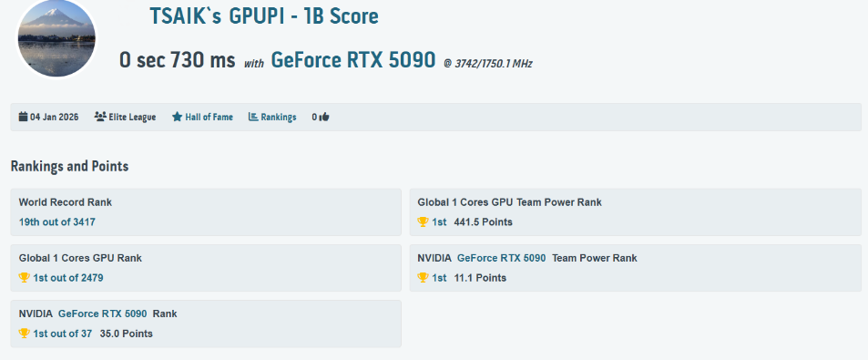Click the calendar icon beside 04 Jan 2026
The width and height of the screenshot is (868, 360).
(x=24, y=117)
